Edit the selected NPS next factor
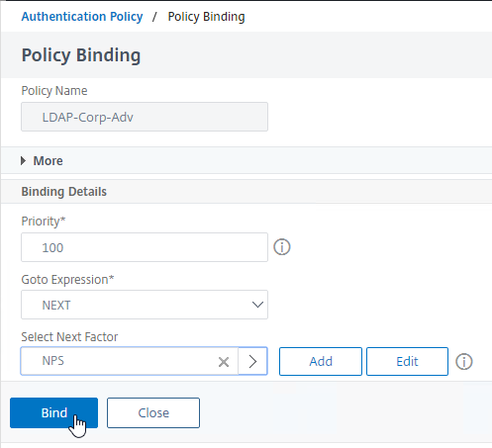Image resolution: width=492 pixels, height=448 pixels. point(407,361)
